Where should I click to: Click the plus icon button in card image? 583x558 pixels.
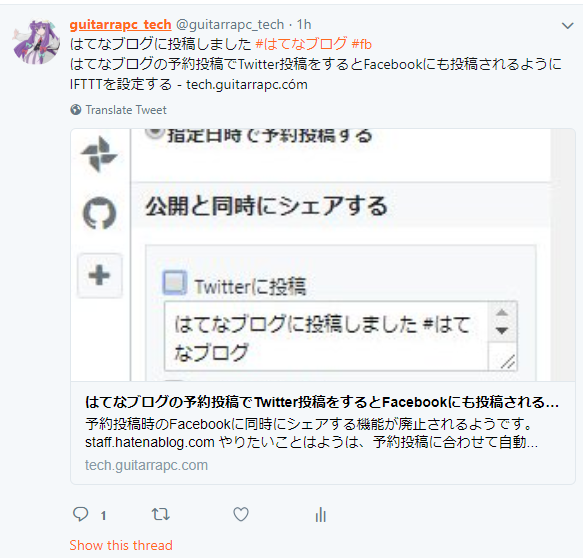99,275
